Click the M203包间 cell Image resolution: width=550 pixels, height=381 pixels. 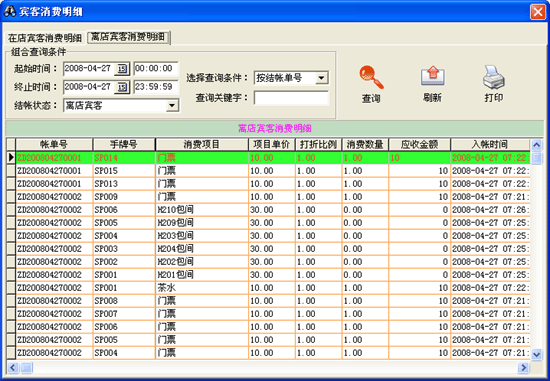click(202, 236)
